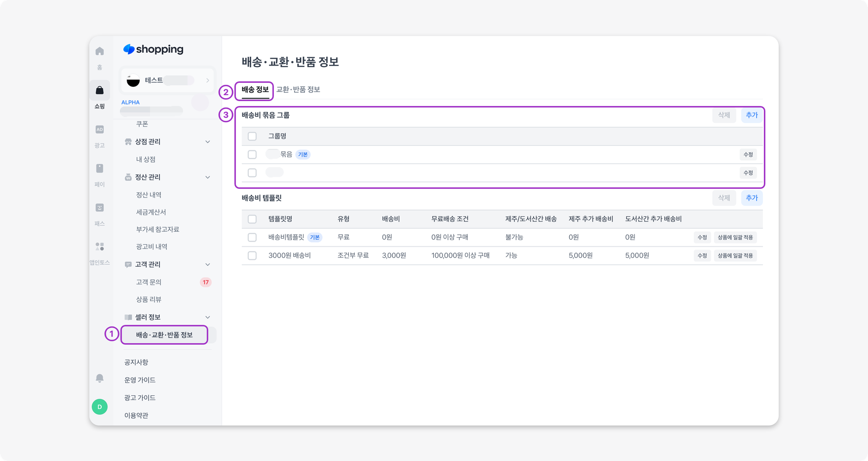Switch to the 교환·반품 정보 tab
The image size is (868, 461).
click(298, 90)
